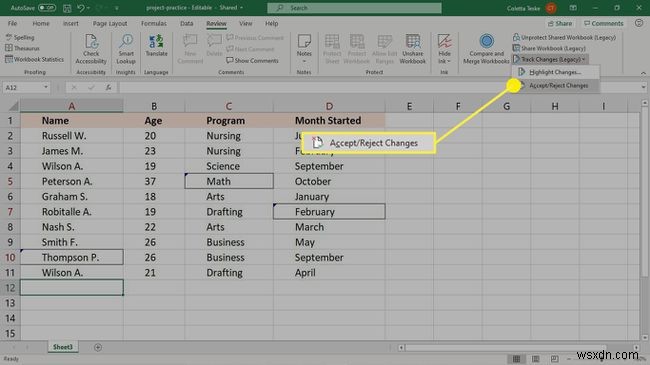Open the Thesaurus
The height and width of the screenshot is (365, 650).
(22, 48)
